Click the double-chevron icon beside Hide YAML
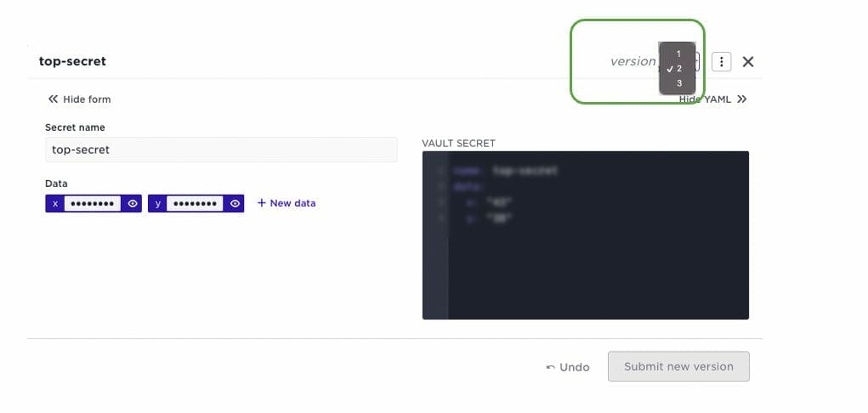The width and height of the screenshot is (868, 413). (x=742, y=99)
